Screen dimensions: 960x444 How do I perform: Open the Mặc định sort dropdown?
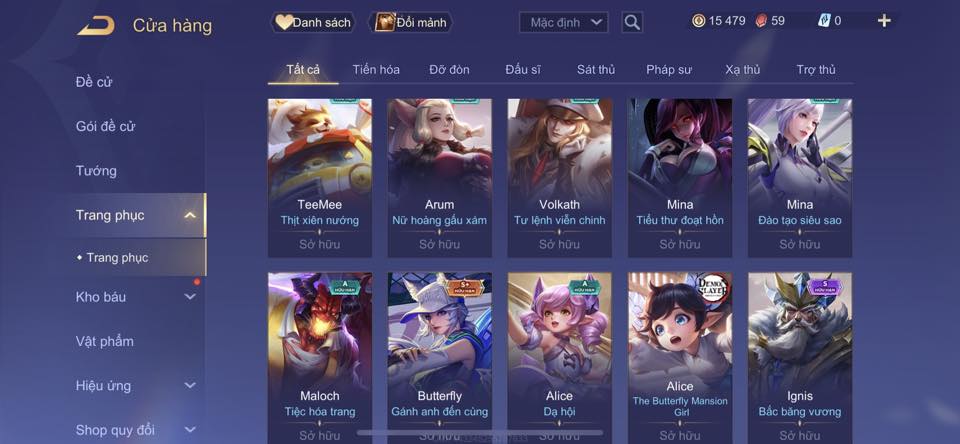[563, 23]
